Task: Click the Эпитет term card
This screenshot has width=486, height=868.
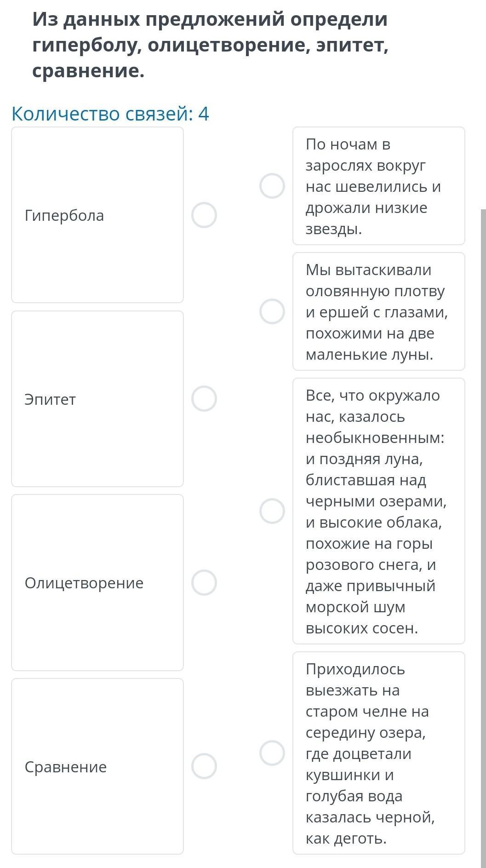Action: tap(97, 398)
